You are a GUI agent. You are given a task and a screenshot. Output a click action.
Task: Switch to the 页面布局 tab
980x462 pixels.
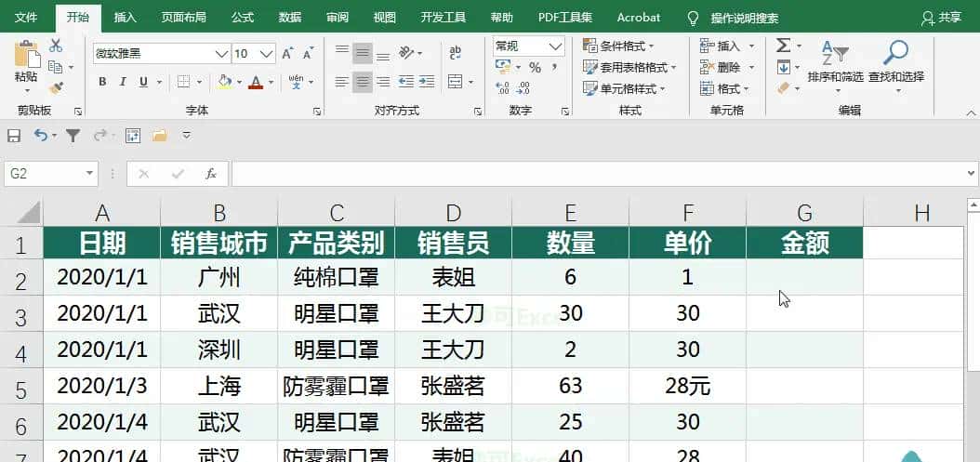(x=184, y=18)
